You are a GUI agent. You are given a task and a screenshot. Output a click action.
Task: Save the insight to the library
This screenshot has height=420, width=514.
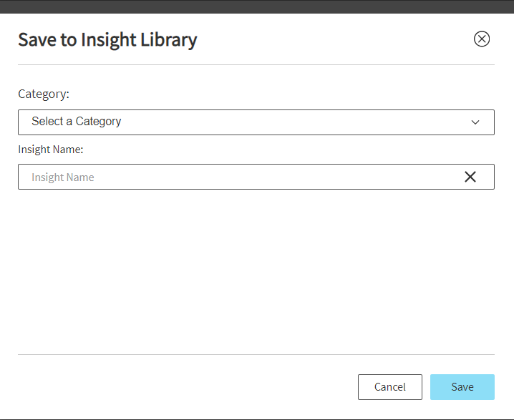pos(462,387)
